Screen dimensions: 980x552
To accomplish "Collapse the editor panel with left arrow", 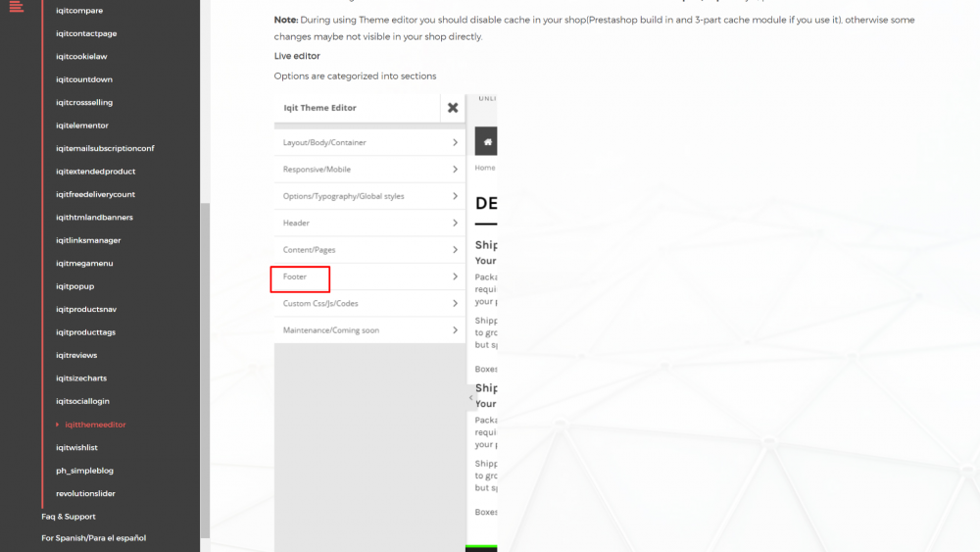I will click(470, 398).
